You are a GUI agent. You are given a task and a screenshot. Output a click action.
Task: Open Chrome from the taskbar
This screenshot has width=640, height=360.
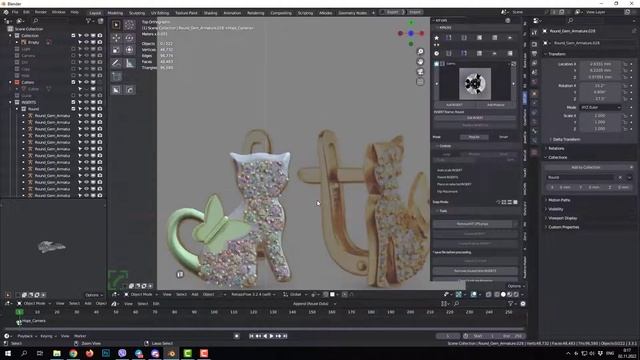pyautogui.click(x=73, y=353)
